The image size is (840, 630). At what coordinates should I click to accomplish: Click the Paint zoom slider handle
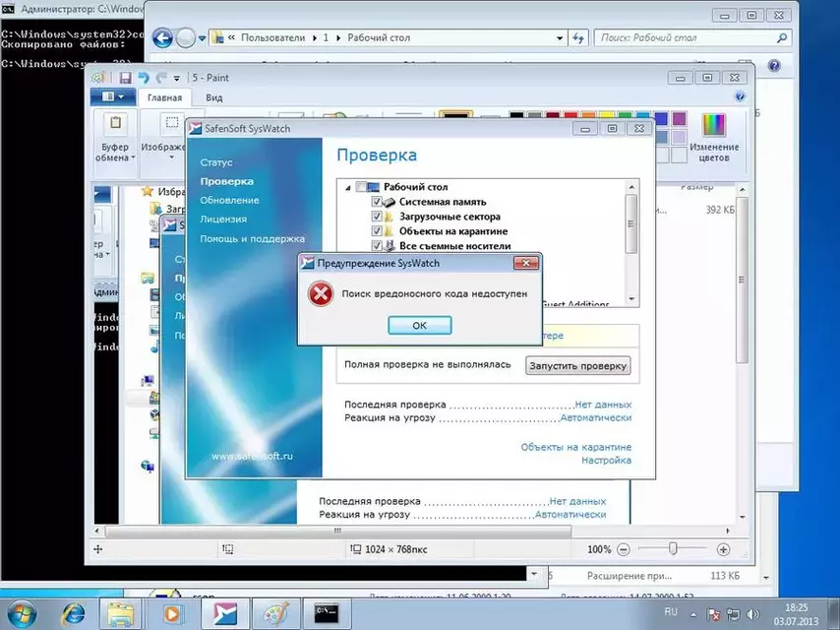pyautogui.click(x=674, y=548)
